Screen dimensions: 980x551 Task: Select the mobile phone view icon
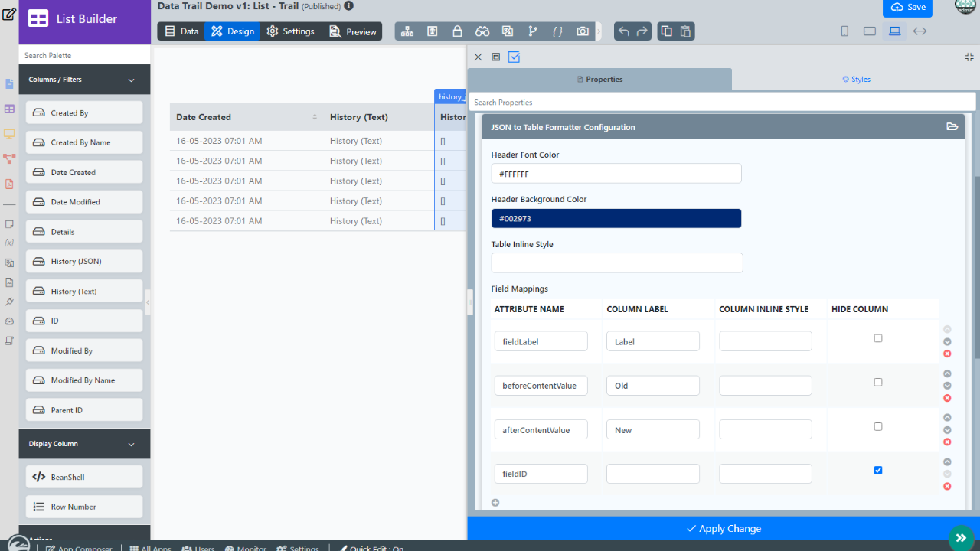pyautogui.click(x=844, y=31)
